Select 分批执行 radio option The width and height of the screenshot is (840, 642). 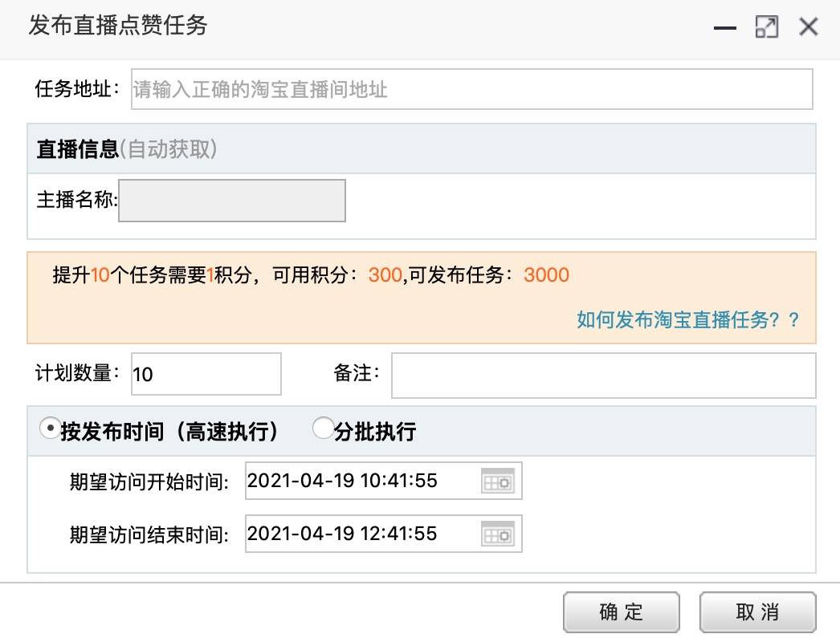pos(323,429)
